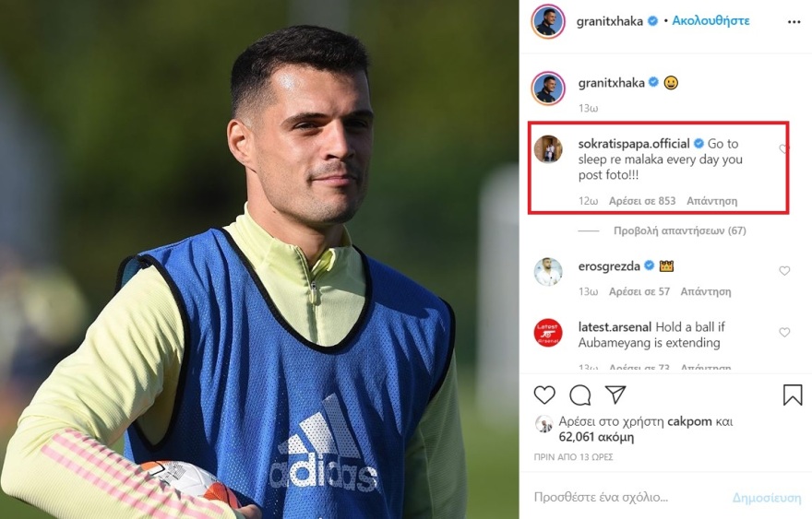This screenshot has width=812, height=519.
Task: Open erosgrezda profile avatar
Action: click(548, 272)
